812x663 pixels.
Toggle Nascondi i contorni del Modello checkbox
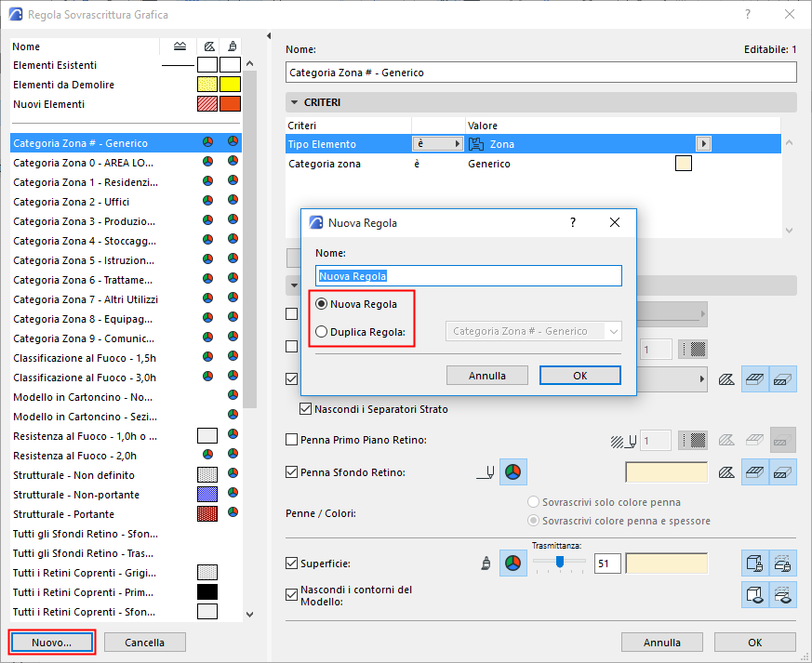tap(291, 595)
